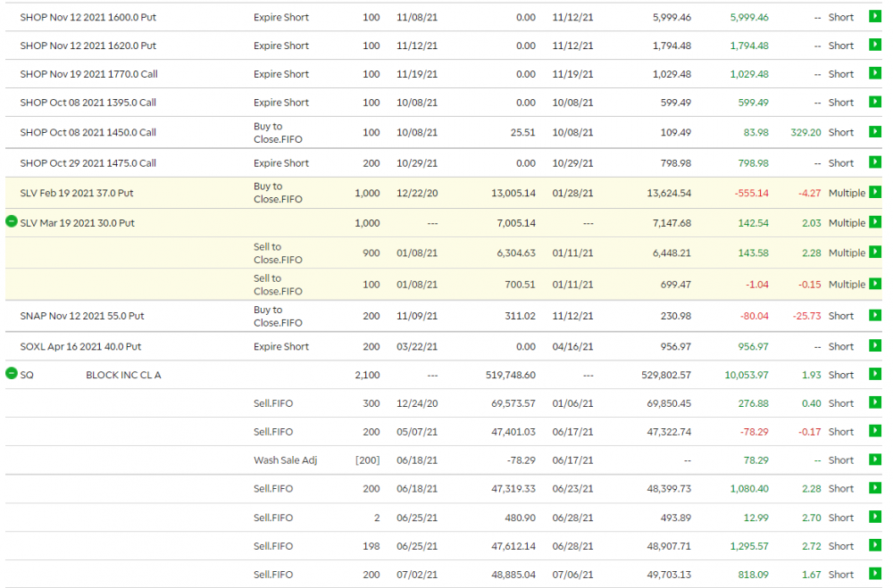This screenshot has width=893, height=588.
Task: Open actions arrow on SHOP Nov 19 1770.0 Call
Action: tap(874, 74)
